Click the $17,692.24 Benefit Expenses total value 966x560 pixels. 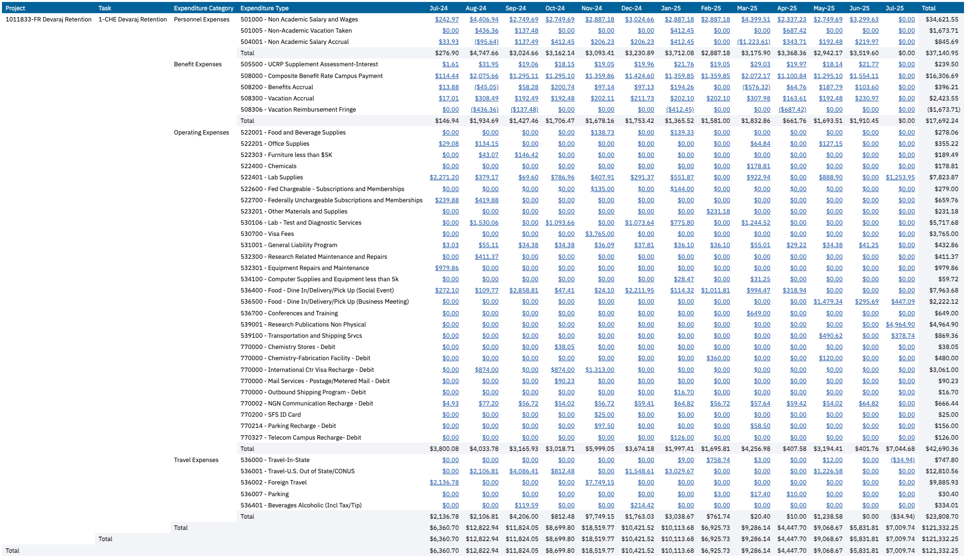[942, 121]
